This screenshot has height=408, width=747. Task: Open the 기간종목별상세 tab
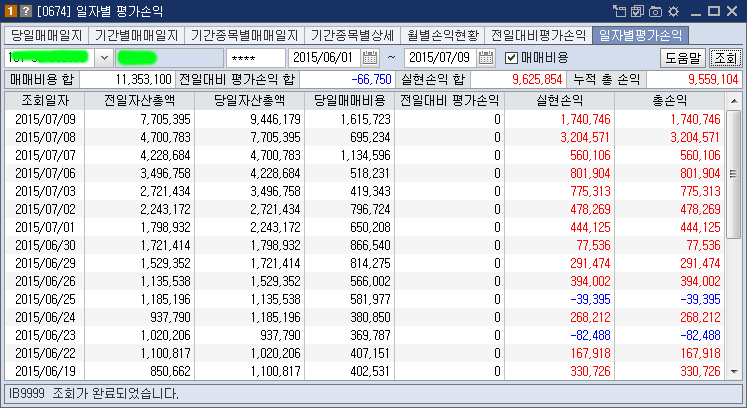tap(353, 35)
